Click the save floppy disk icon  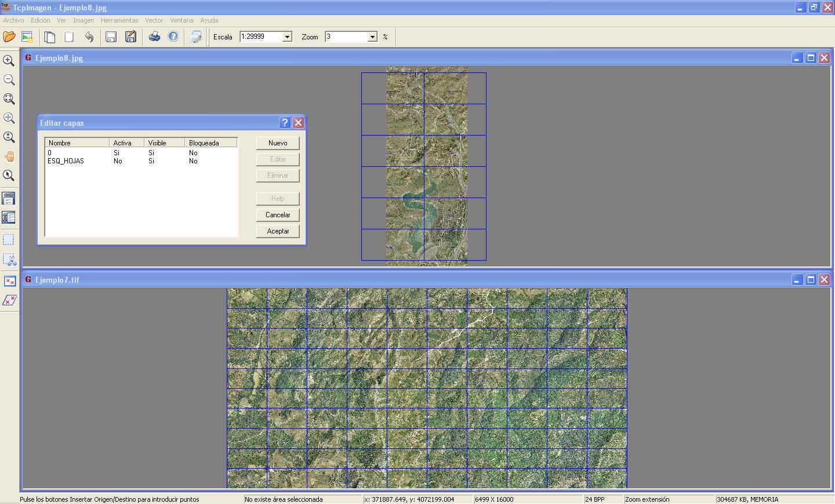[x=111, y=36]
